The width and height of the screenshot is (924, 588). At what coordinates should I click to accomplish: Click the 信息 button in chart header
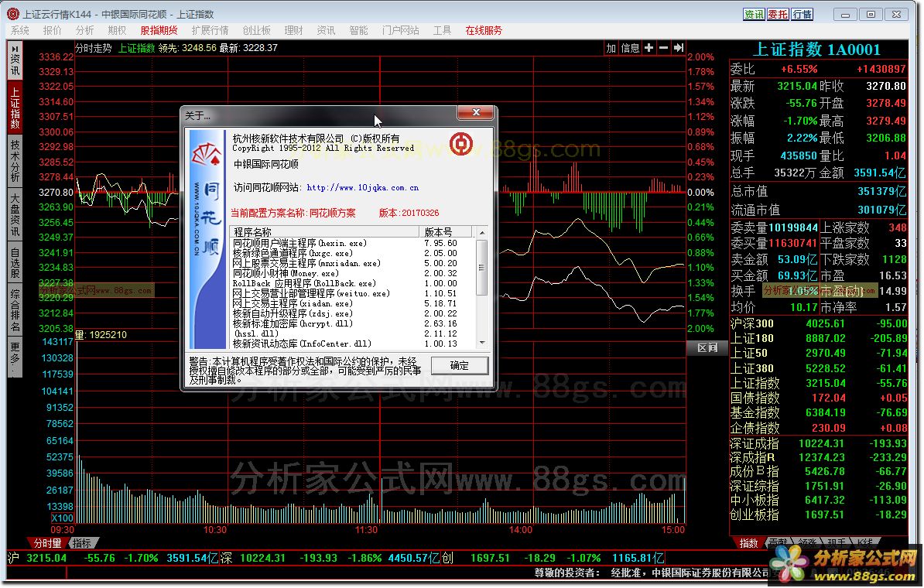click(630, 48)
